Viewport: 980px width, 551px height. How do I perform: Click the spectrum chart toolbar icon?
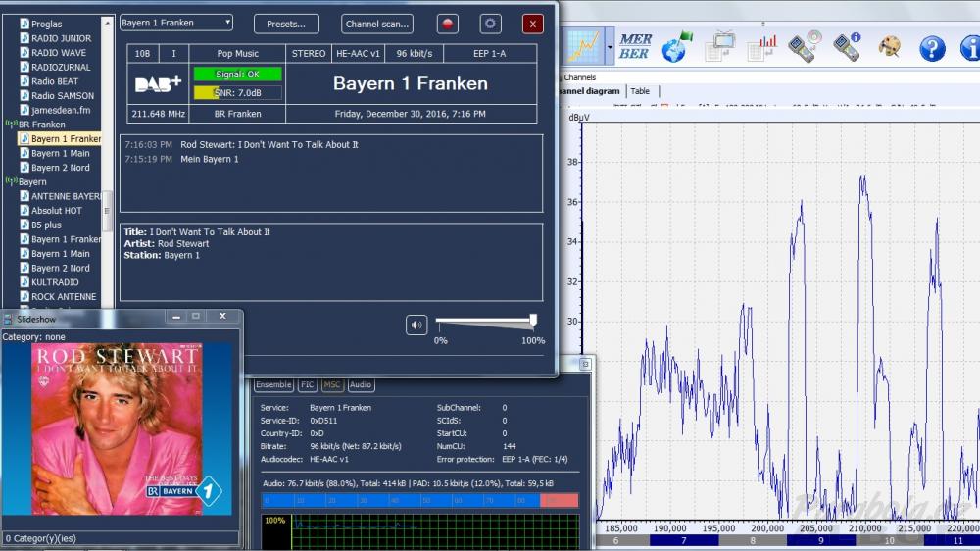tap(583, 47)
